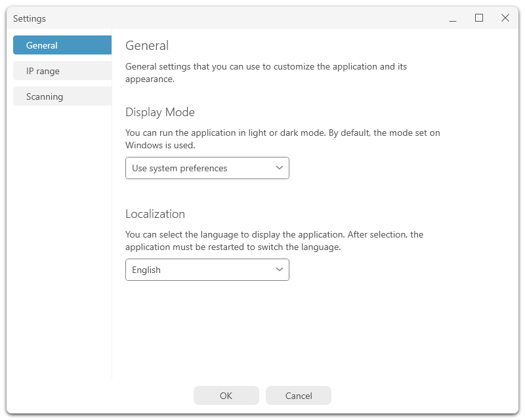Open the IP range settings page
The height and width of the screenshot is (420, 525).
tap(62, 71)
